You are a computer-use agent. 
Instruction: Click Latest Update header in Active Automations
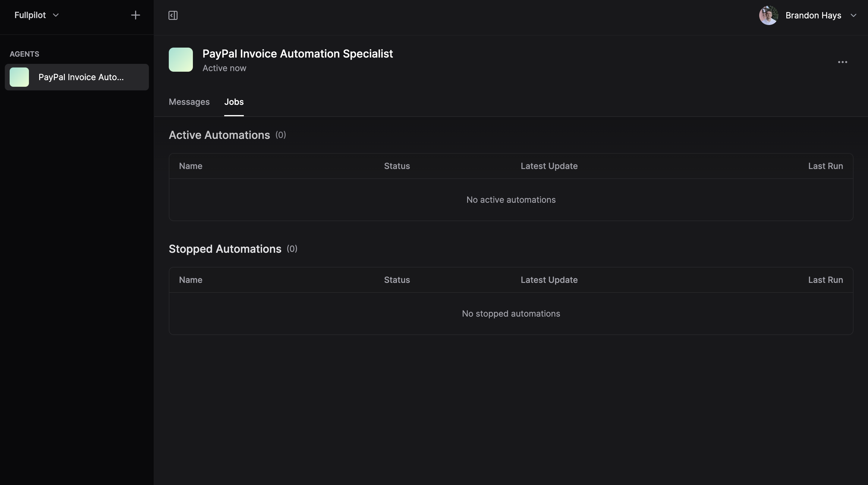[x=549, y=166]
